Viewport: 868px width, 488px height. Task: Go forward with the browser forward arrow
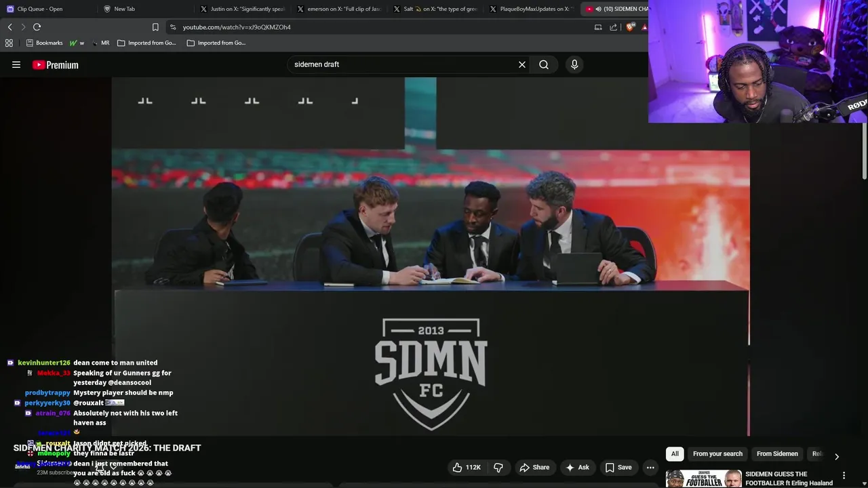pos(23,27)
